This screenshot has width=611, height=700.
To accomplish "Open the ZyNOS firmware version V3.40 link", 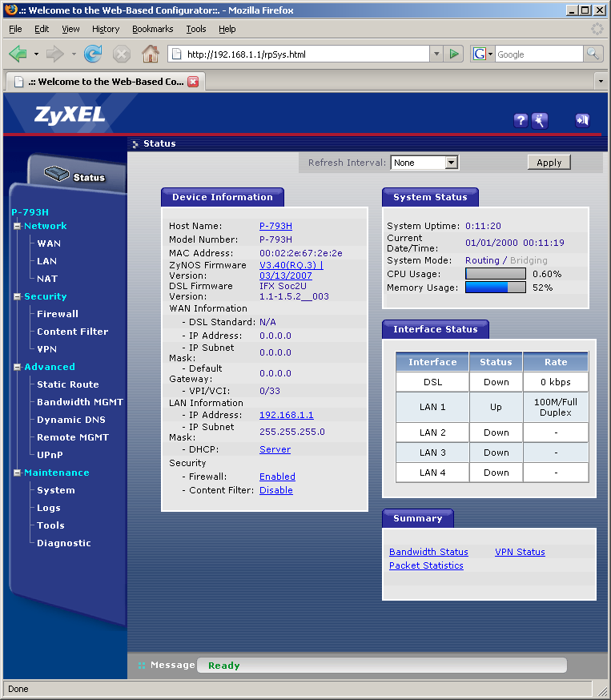I will 291,270.
